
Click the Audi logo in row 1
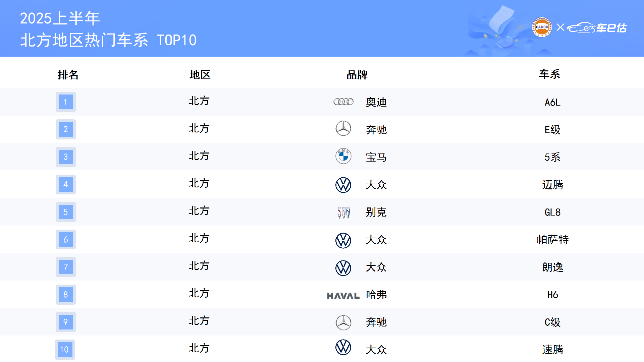tap(343, 102)
